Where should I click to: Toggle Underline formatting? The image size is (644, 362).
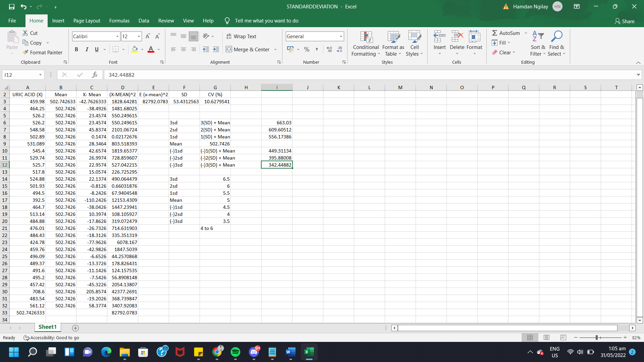pyautogui.click(x=97, y=49)
